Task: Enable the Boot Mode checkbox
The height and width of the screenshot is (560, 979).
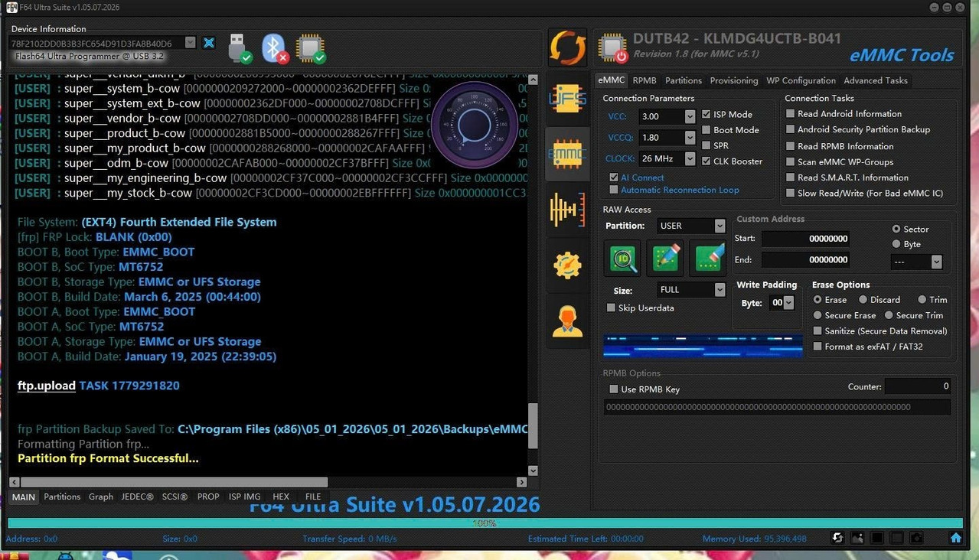Action: tap(707, 130)
